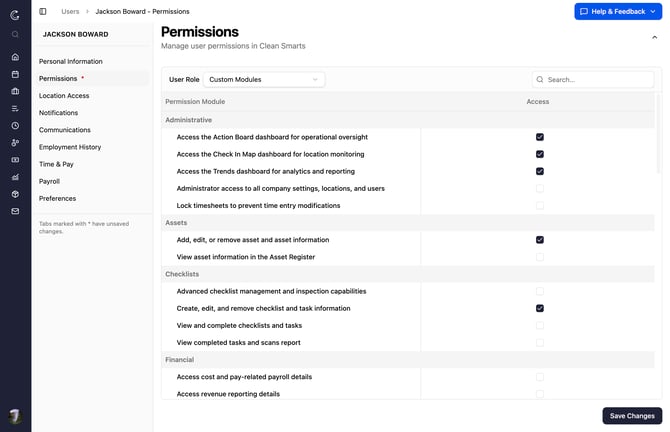
Task: Click the permissions Search field
Action: point(593,79)
